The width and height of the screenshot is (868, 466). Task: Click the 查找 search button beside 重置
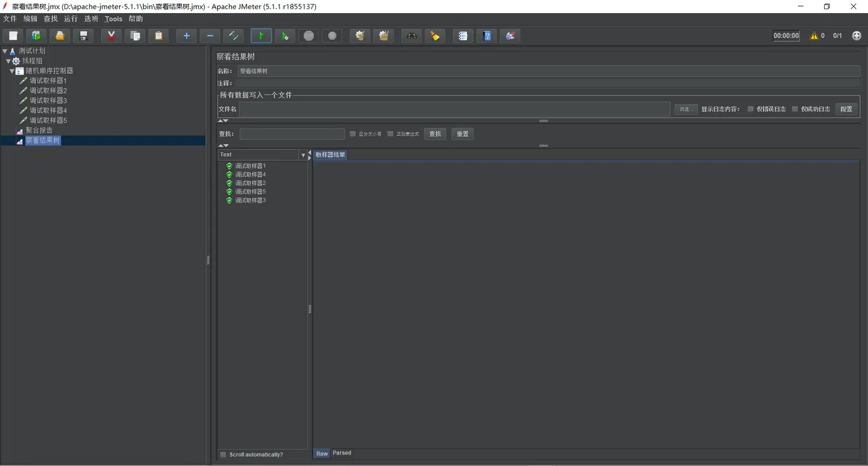(435, 134)
